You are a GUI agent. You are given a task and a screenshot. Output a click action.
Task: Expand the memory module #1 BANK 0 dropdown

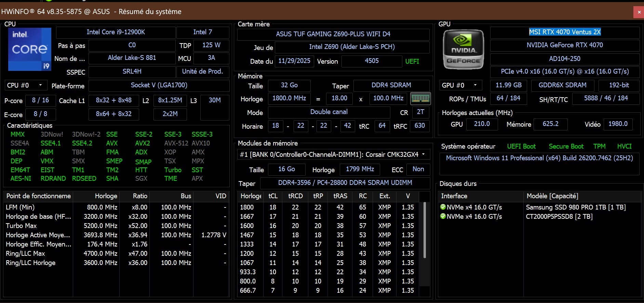pyautogui.click(x=333, y=154)
